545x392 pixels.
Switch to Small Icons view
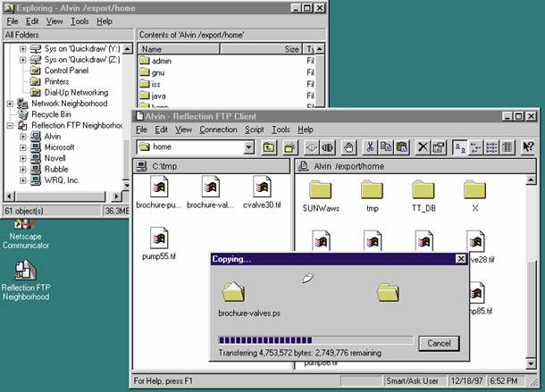476,147
